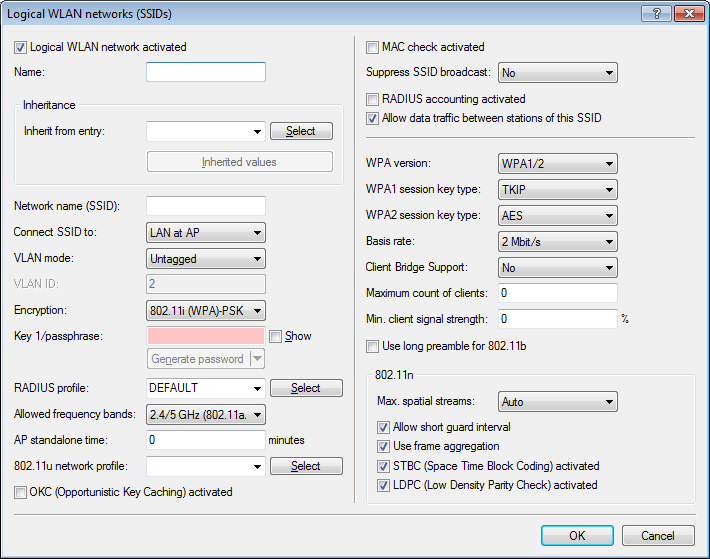710x559 pixels.
Task: Open the Encryption dropdown
Action: pyautogui.click(x=205, y=311)
